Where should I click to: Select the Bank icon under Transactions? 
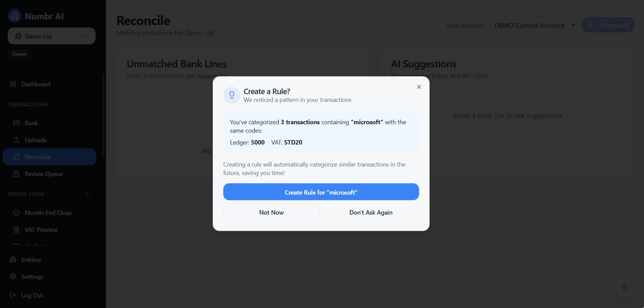16,123
